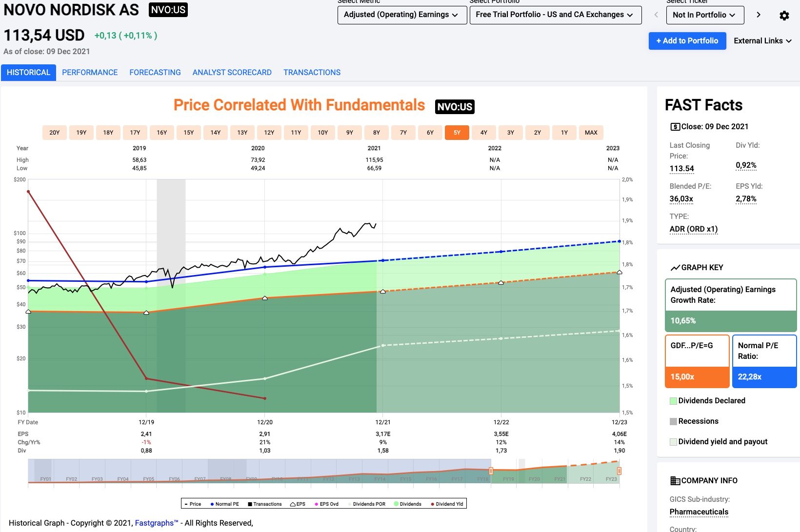This screenshot has width=800, height=532.
Task: Click the orange 15,00x GDF P/E=G box
Action: click(697, 377)
